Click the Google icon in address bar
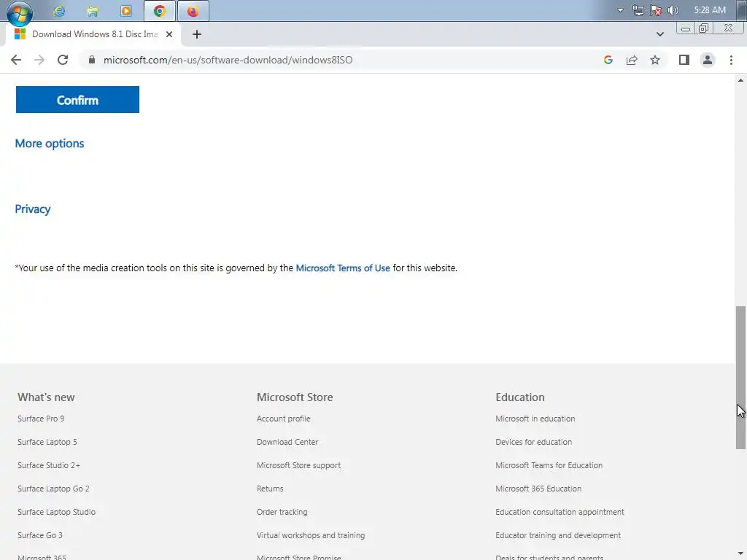The width and height of the screenshot is (747, 560). point(608,60)
